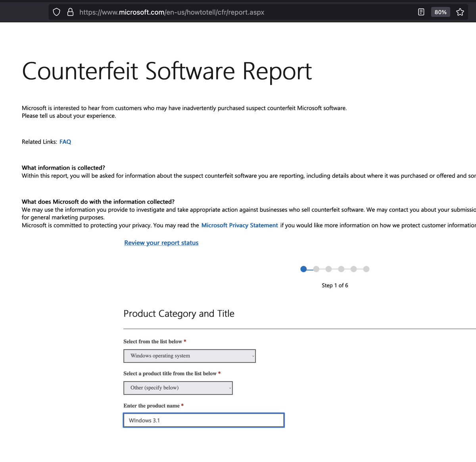Click 'What information is collected?' heading
The width and height of the screenshot is (476, 462).
click(x=63, y=168)
